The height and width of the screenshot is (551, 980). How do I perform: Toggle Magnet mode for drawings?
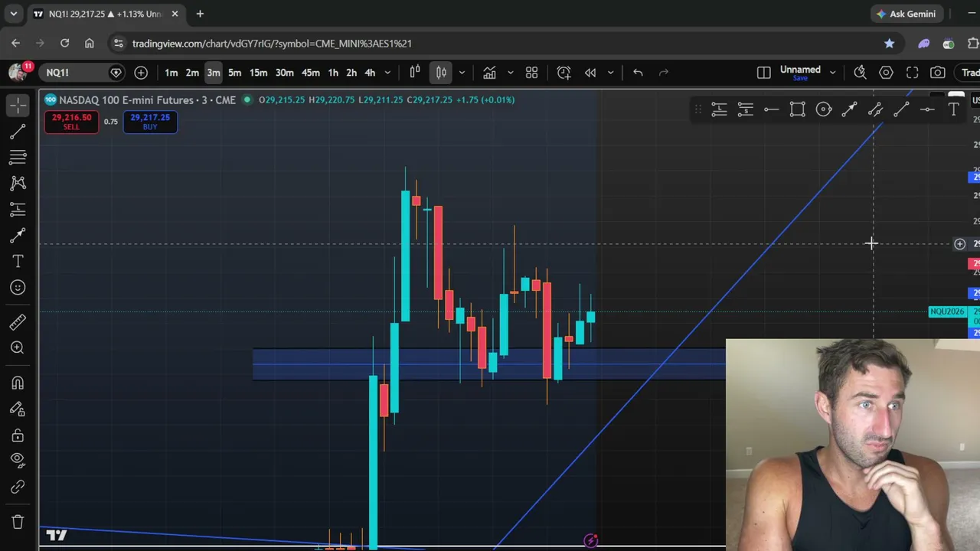click(x=18, y=383)
